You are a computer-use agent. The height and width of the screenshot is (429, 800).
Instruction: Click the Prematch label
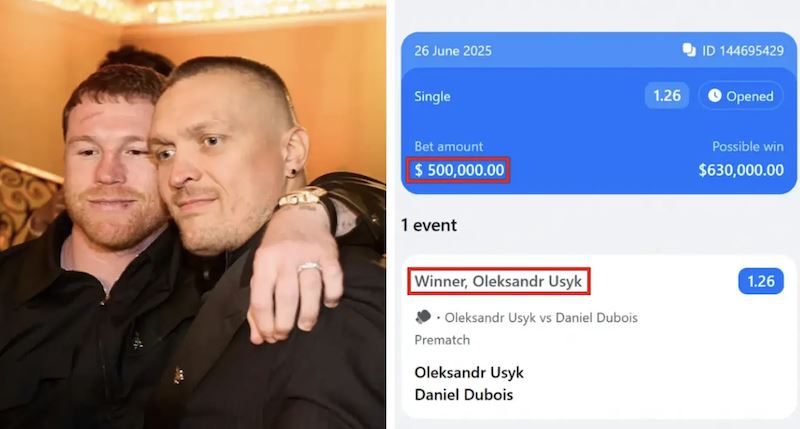[442, 340]
